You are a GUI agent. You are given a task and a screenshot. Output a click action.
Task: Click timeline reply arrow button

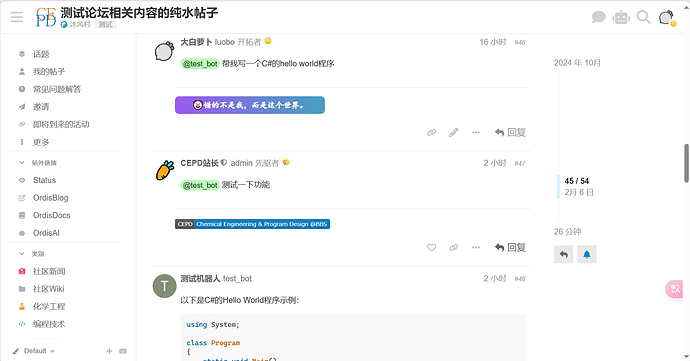564,254
